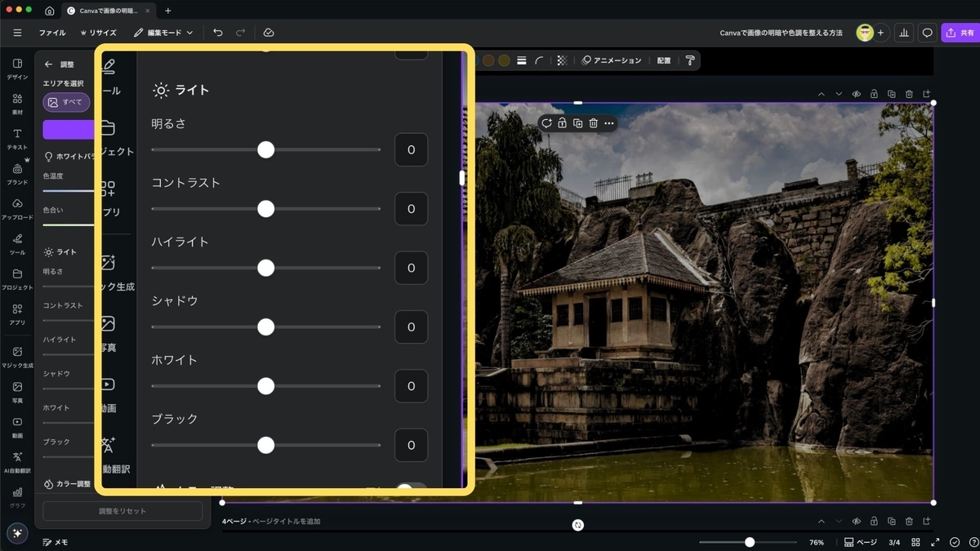Open the グラフ panel in sidebar

pos(17,497)
